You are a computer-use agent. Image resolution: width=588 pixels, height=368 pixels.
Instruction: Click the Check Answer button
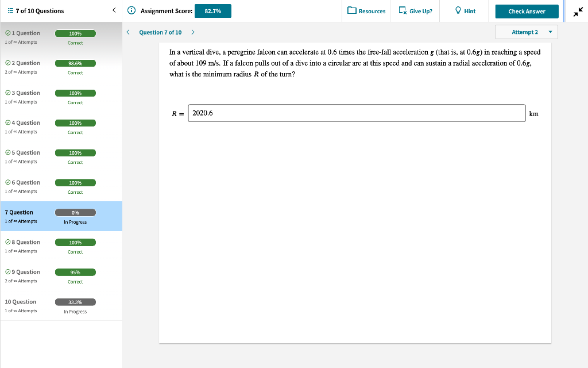pos(527,11)
